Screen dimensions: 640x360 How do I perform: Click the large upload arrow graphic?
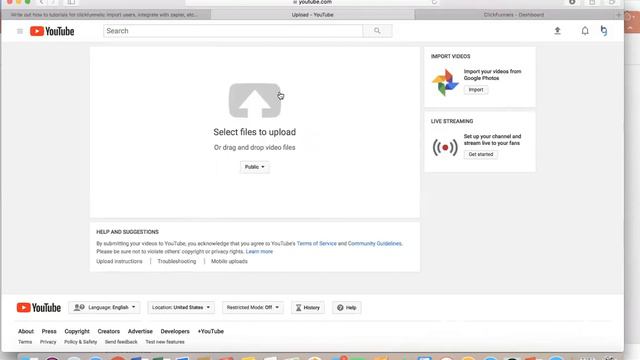coord(255,101)
